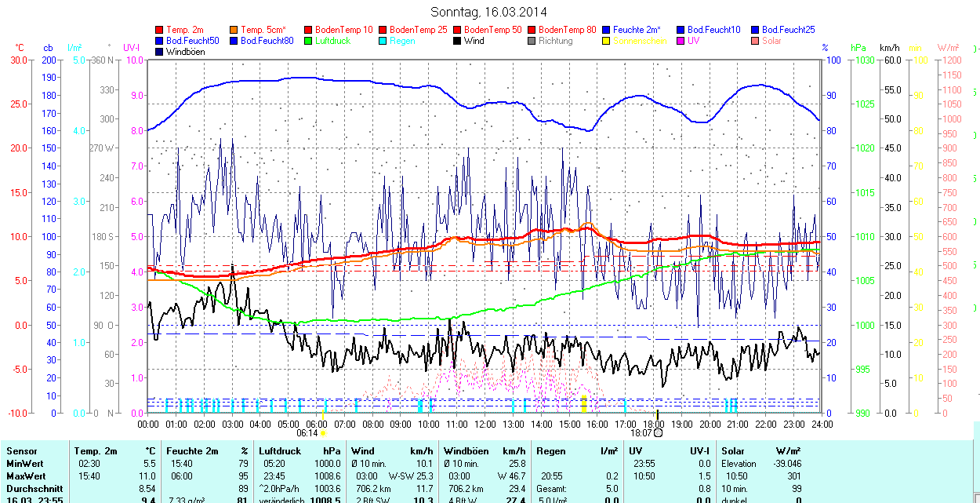Click the magenta UV legend square

[681, 41]
